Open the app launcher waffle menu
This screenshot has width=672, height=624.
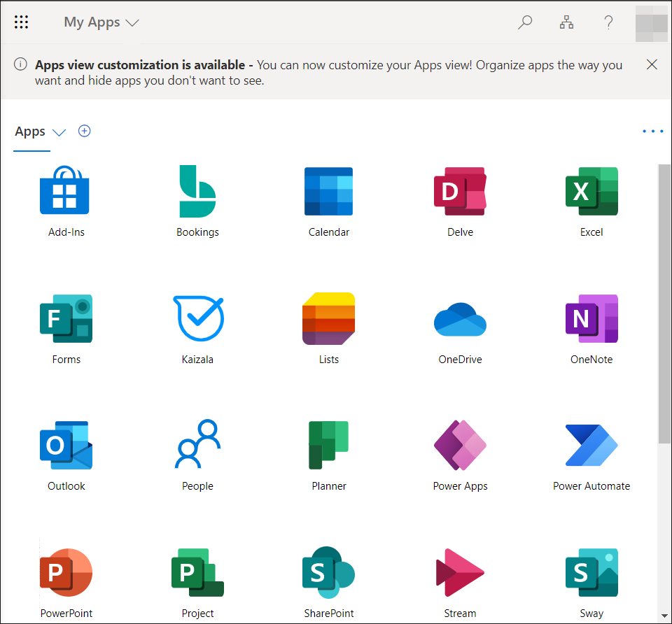(x=21, y=22)
